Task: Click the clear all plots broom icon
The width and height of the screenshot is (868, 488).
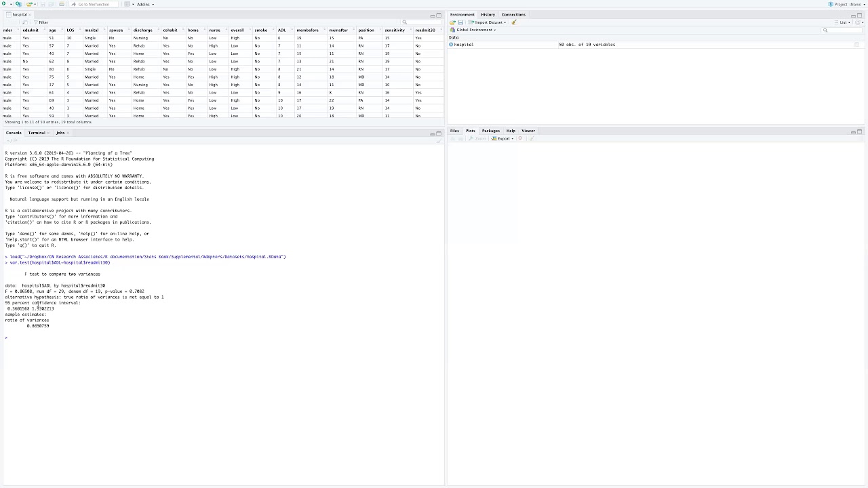Action: (x=532, y=138)
